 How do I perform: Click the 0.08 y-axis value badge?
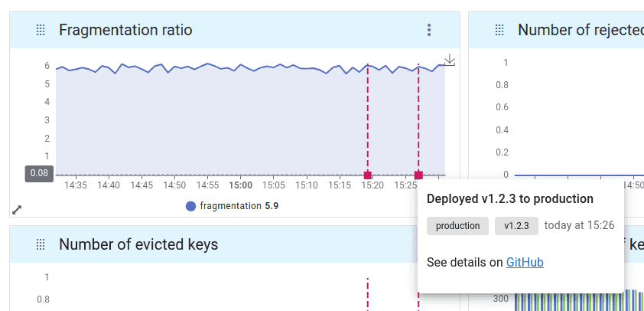39,173
